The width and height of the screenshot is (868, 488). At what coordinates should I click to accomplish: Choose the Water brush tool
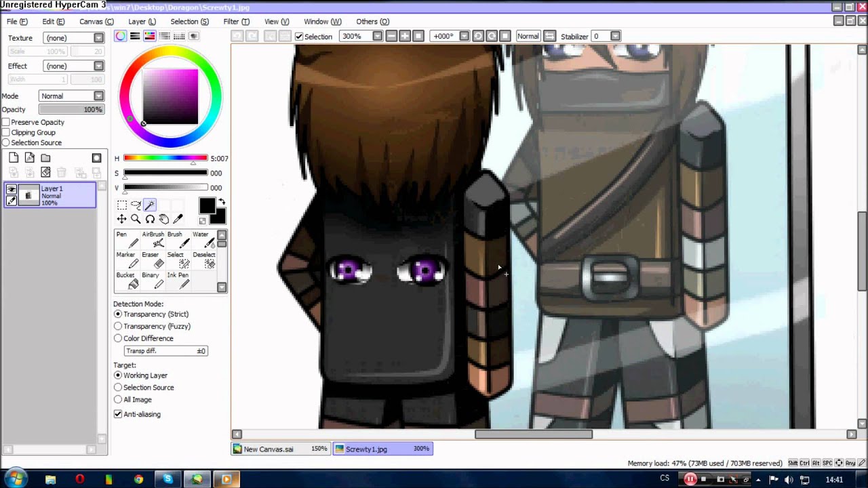[x=204, y=240]
